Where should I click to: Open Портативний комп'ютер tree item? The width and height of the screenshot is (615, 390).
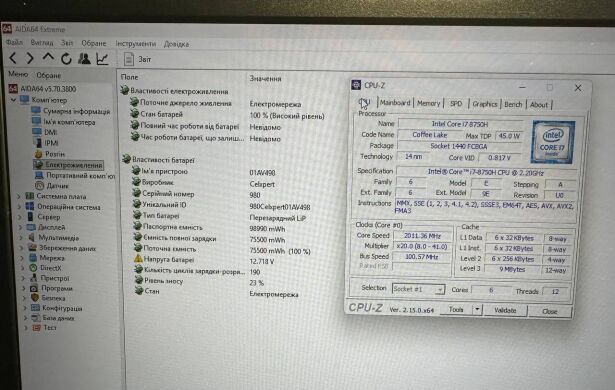coord(81,175)
